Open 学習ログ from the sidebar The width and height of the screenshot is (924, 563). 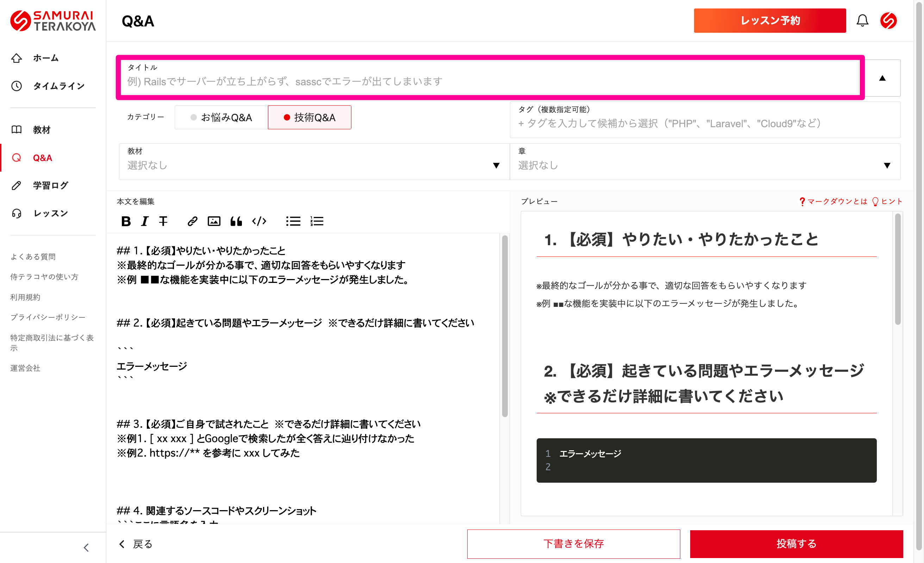(x=50, y=185)
